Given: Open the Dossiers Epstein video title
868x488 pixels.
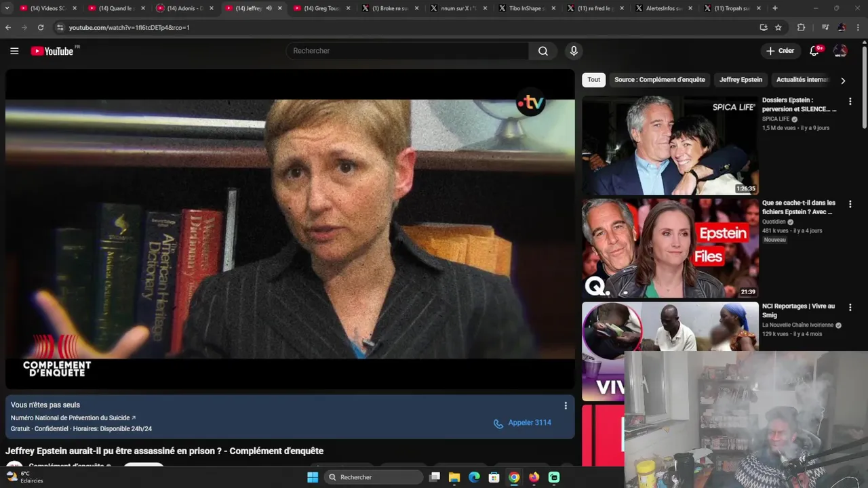Looking at the screenshot, I should tap(800, 104).
